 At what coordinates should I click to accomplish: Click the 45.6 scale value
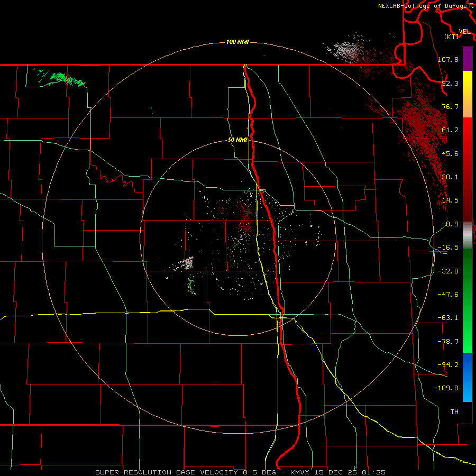[x=450, y=153]
